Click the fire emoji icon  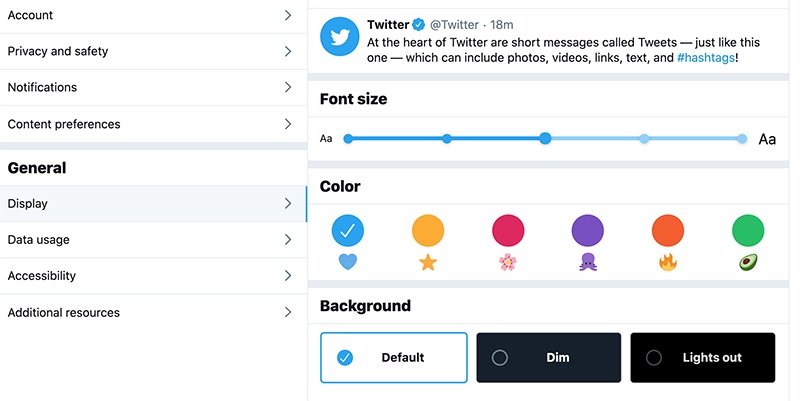668,262
